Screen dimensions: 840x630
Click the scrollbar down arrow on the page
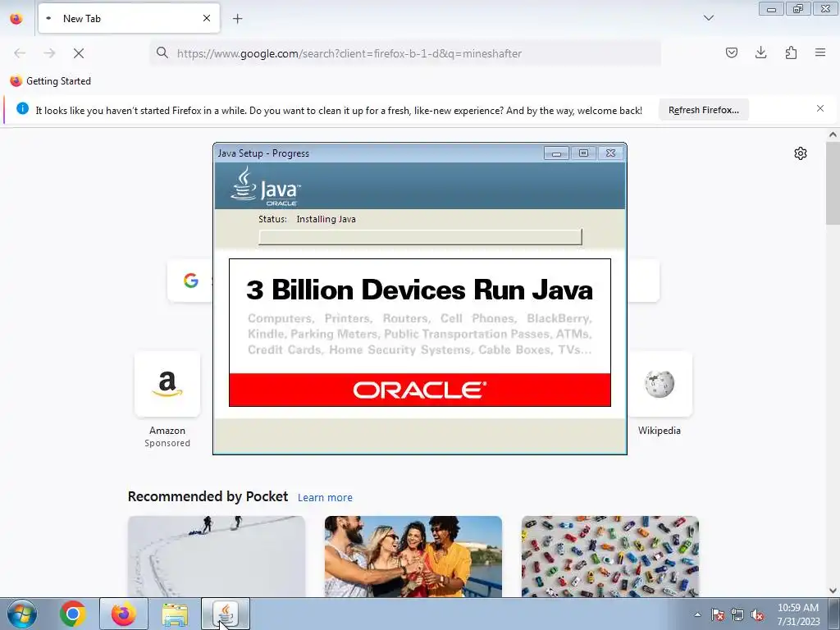coord(833,591)
